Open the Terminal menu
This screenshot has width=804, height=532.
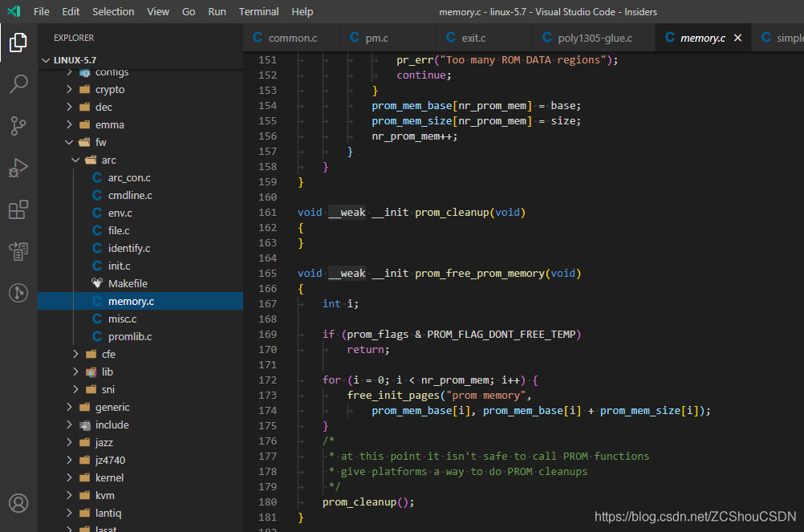pyautogui.click(x=258, y=11)
